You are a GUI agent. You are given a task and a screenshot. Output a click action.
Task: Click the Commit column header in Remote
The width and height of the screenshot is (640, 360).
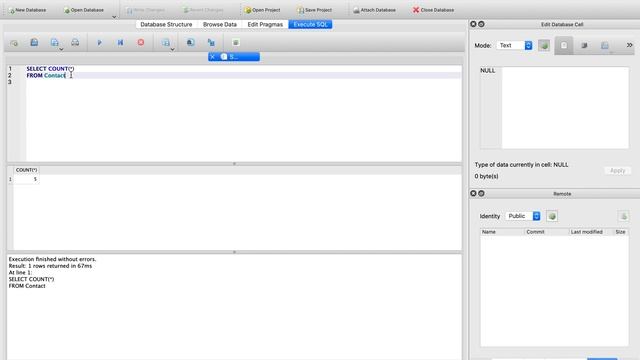pyautogui.click(x=547, y=232)
